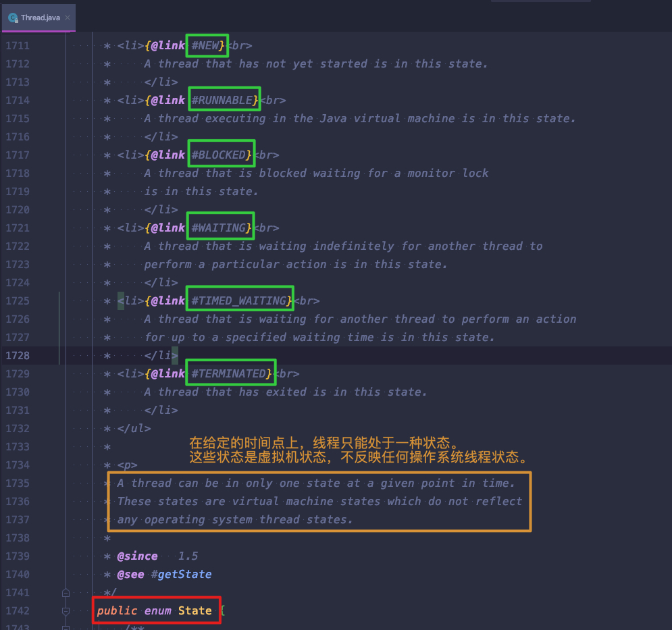Click the #RUNNABLE link reference
This screenshot has width=672, height=630.
tap(222, 101)
